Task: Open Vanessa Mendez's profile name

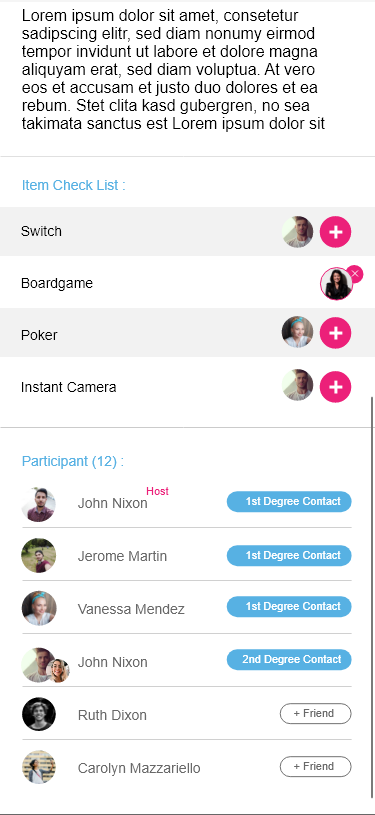Action: click(131, 609)
